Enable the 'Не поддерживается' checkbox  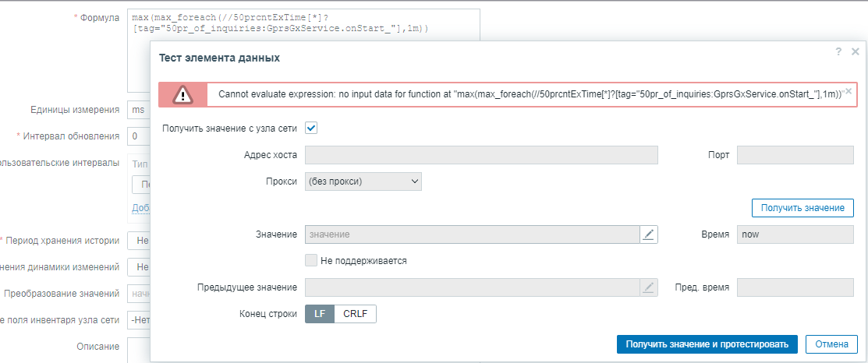311,261
